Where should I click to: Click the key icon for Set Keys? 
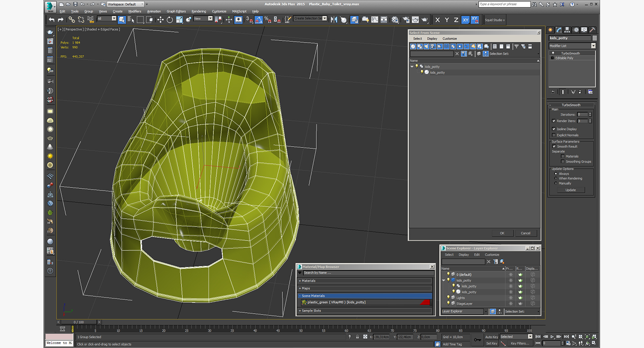477,340
